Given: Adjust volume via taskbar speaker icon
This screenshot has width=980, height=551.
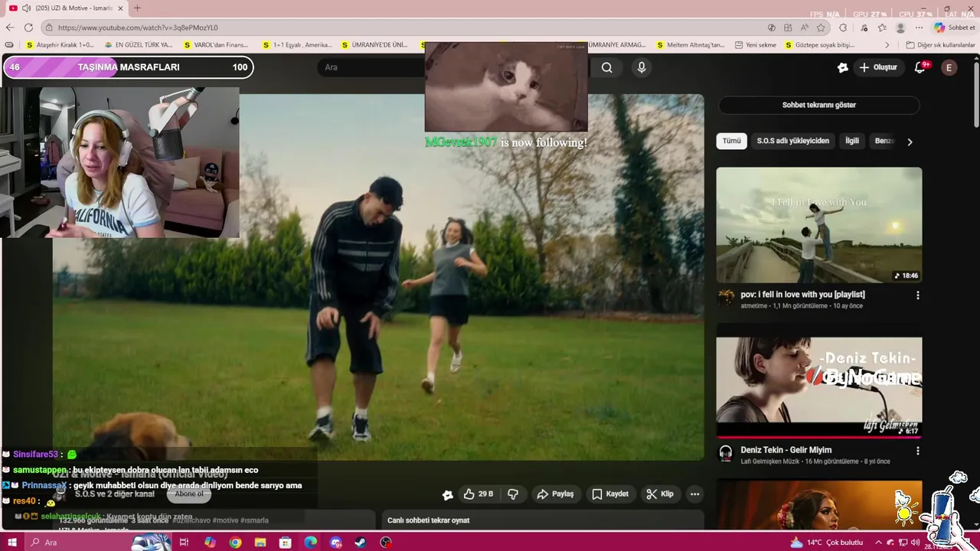Looking at the screenshot, I should (x=914, y=542).
